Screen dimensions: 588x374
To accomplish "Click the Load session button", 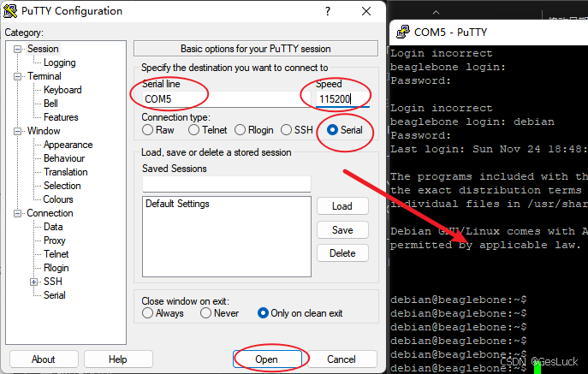I will [x=342, y=206].
